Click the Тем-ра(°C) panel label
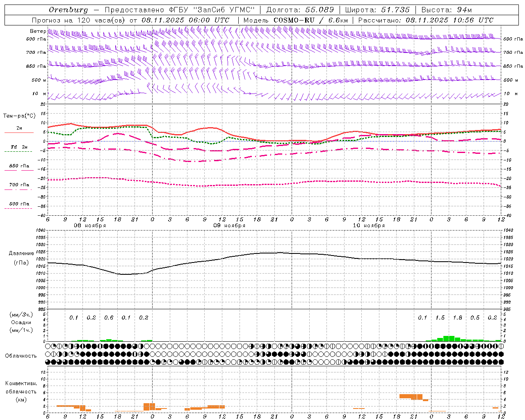 pyautogui.click(x=19, y=116)
